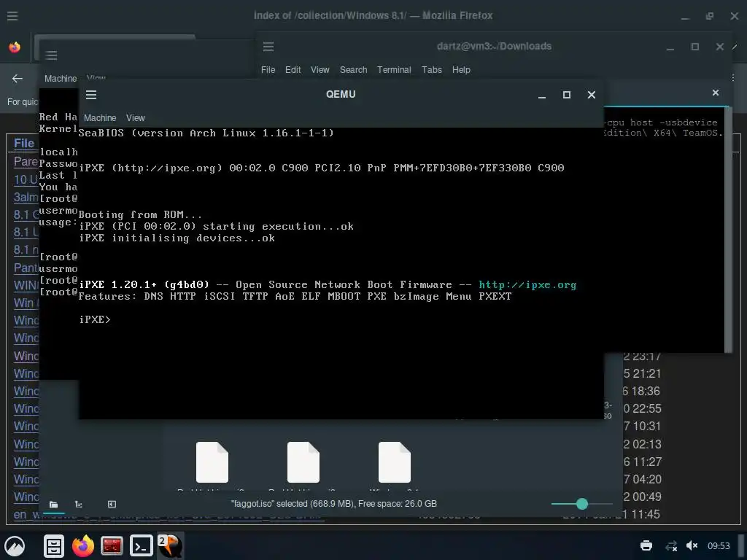Click the 18:36 timestamp in Firefox listing
Viewport: 747px width, 560px height.
point(646,391)
